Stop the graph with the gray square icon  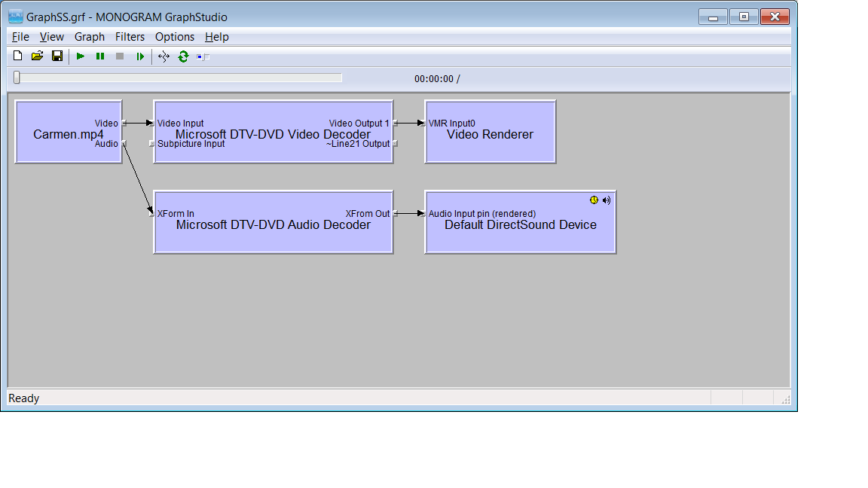coord(120,56)
